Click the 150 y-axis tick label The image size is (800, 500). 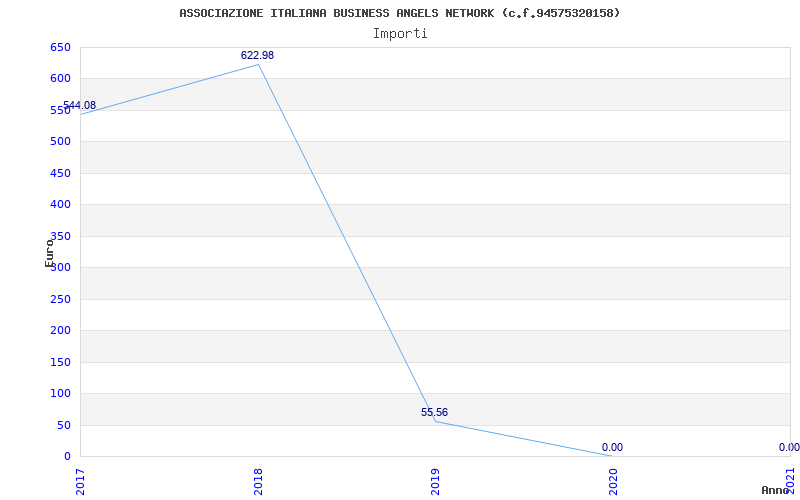[60, 362]
